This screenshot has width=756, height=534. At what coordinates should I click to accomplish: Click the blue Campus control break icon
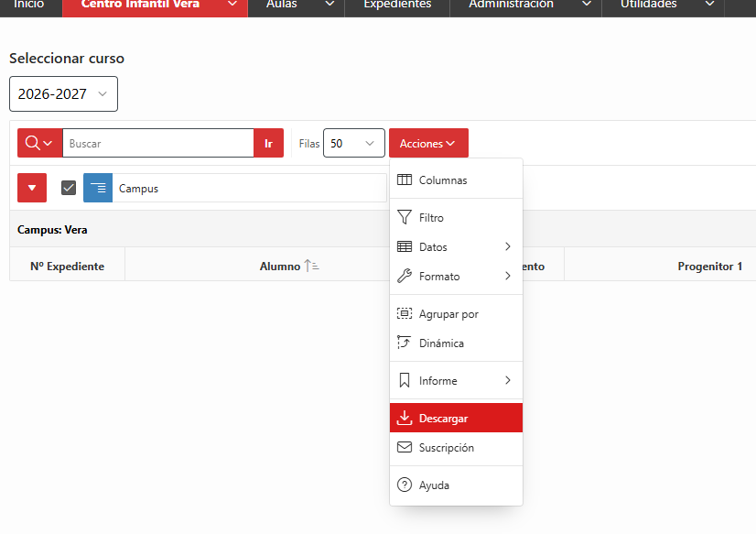pos(98,188)
